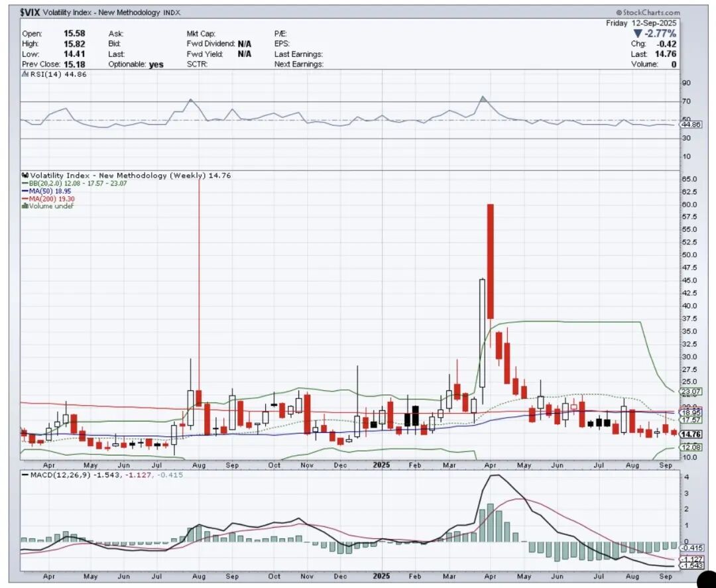Click the 44.86 RSI tag on the right axis
Screen dimensions: 716x588
pos(691,125)
